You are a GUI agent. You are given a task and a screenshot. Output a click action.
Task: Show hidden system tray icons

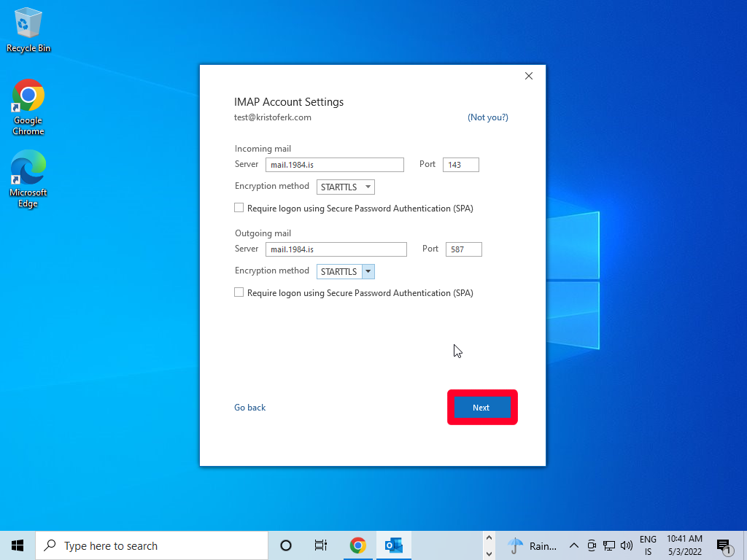573,545
